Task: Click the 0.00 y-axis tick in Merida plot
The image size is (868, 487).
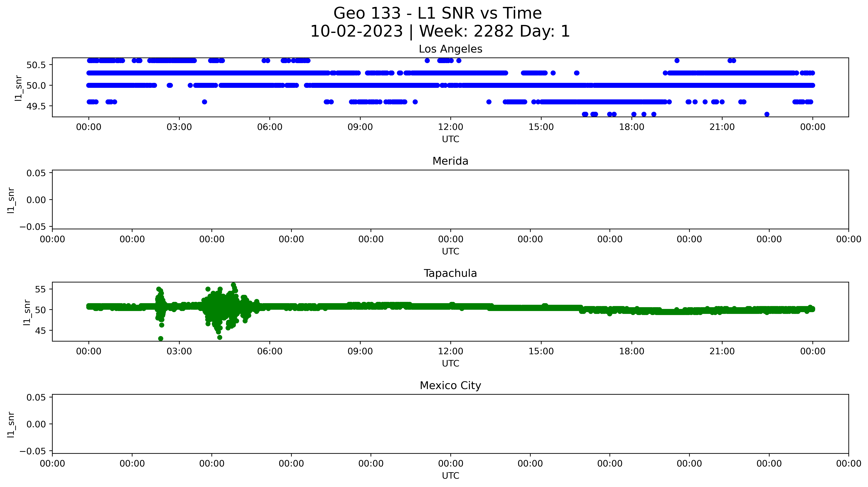Action: click(x=36, y=200)
